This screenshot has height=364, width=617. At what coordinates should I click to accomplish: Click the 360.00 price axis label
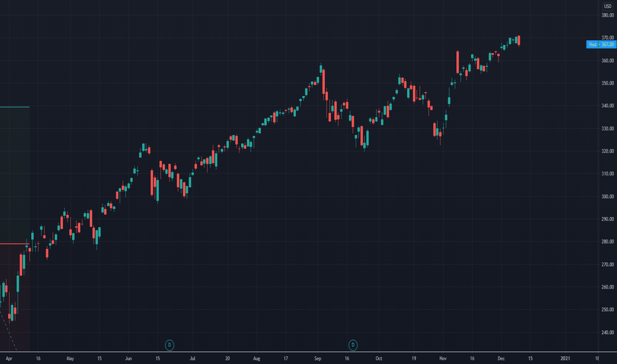click(x=608, y=61)
